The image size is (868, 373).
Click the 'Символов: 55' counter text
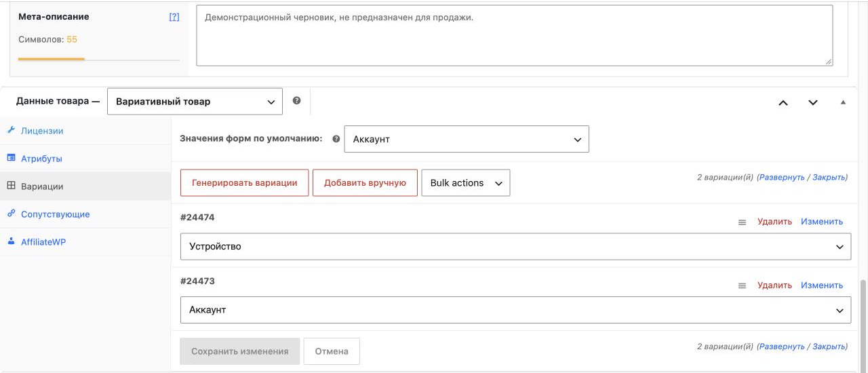pyautogui.click(x=47, y=39)
